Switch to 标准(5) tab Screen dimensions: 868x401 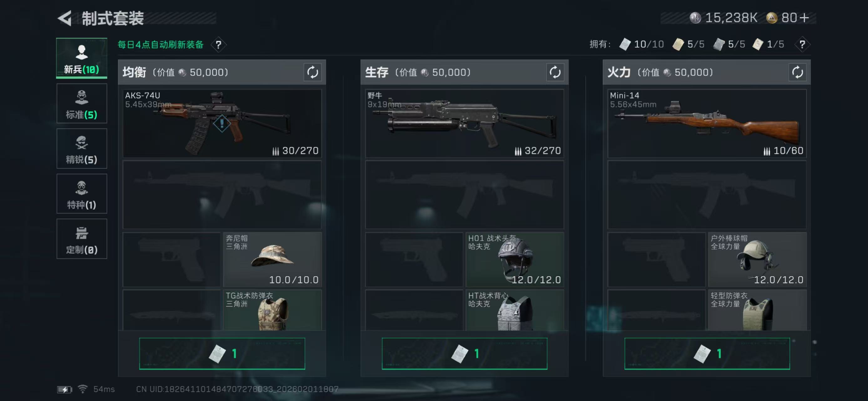(x=82, y=103)
